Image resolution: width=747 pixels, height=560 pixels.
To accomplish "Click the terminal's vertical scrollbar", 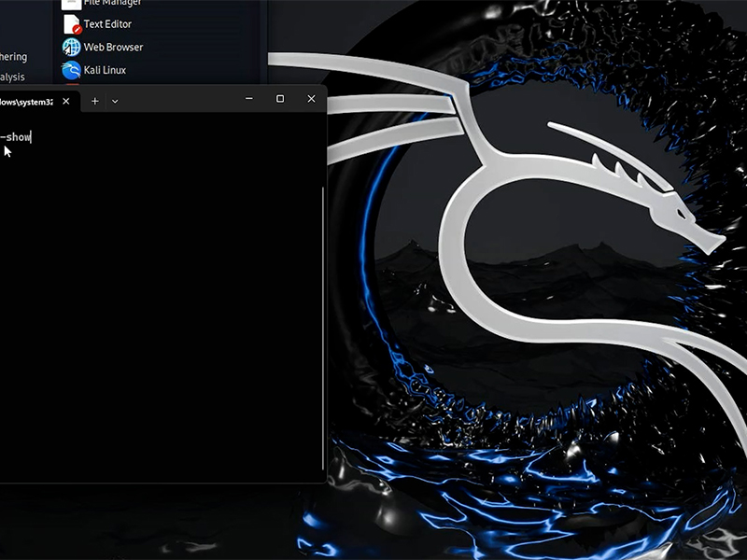I will click(x=323, y=329).
